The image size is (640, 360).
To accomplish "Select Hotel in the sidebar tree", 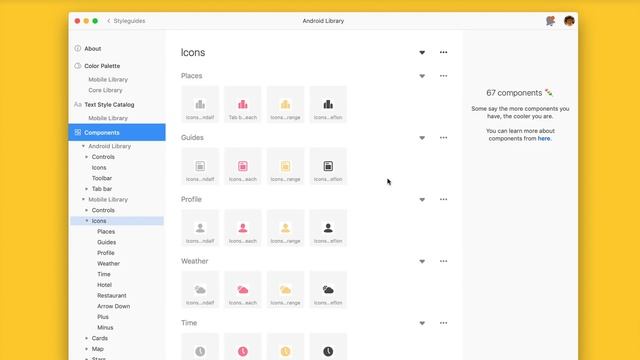I will [104, 285].
